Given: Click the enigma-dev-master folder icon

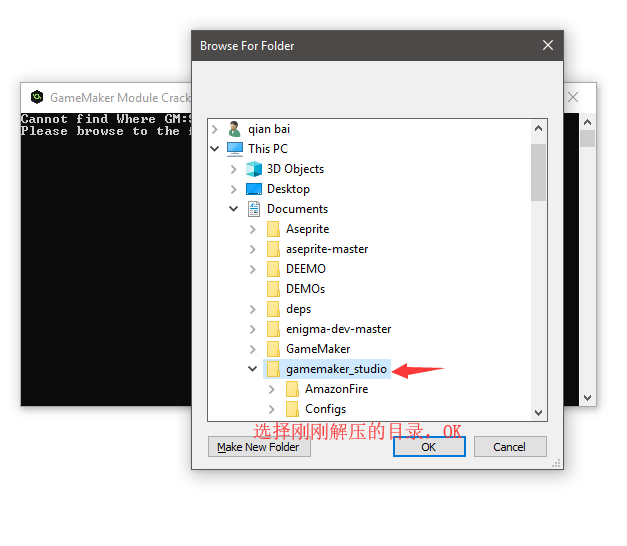Looking at the screenshot, I should (x=273, y=329).
